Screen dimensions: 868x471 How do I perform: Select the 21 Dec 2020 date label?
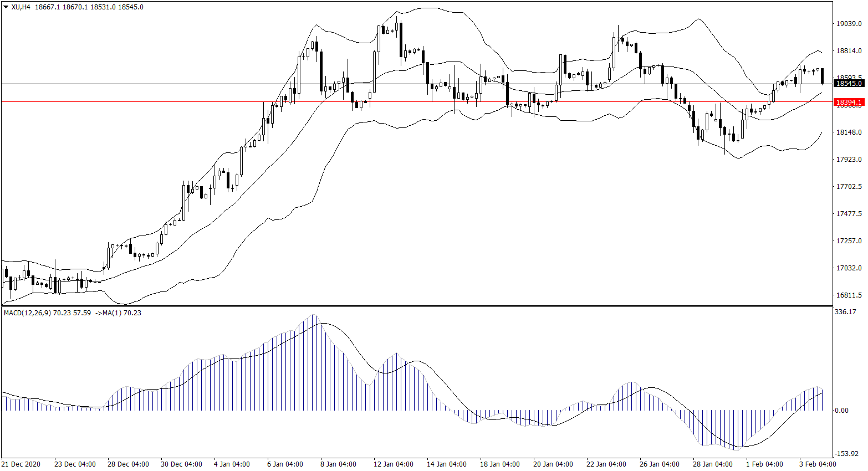point(21,464)
